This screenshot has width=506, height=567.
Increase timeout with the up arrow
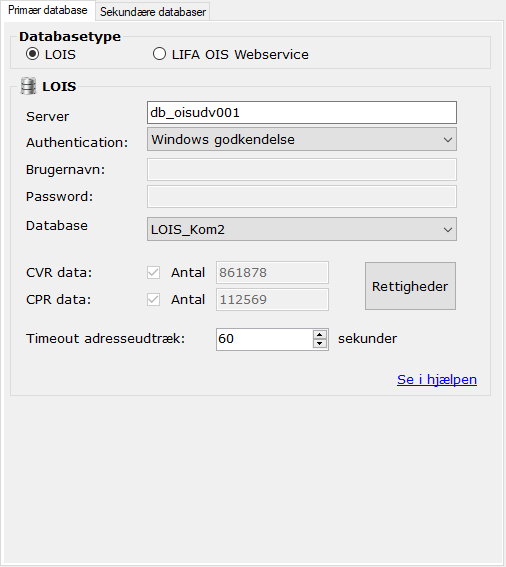pyautogui.click(x=320, y=334)
